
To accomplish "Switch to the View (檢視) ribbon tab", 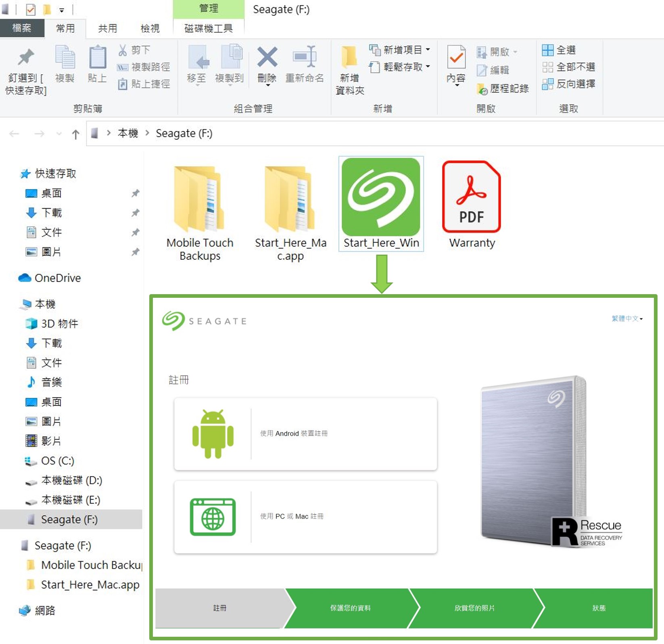I will click(150, 28).
